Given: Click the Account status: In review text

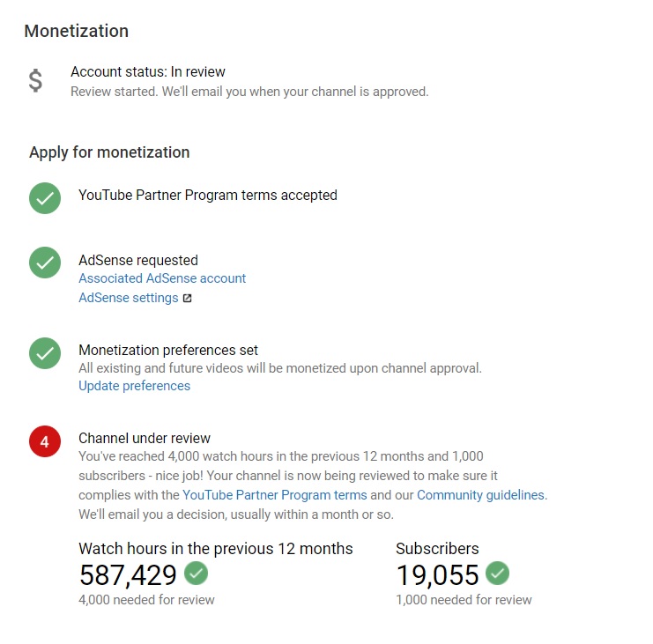Looking at the screenshot, I should (148, 71).
